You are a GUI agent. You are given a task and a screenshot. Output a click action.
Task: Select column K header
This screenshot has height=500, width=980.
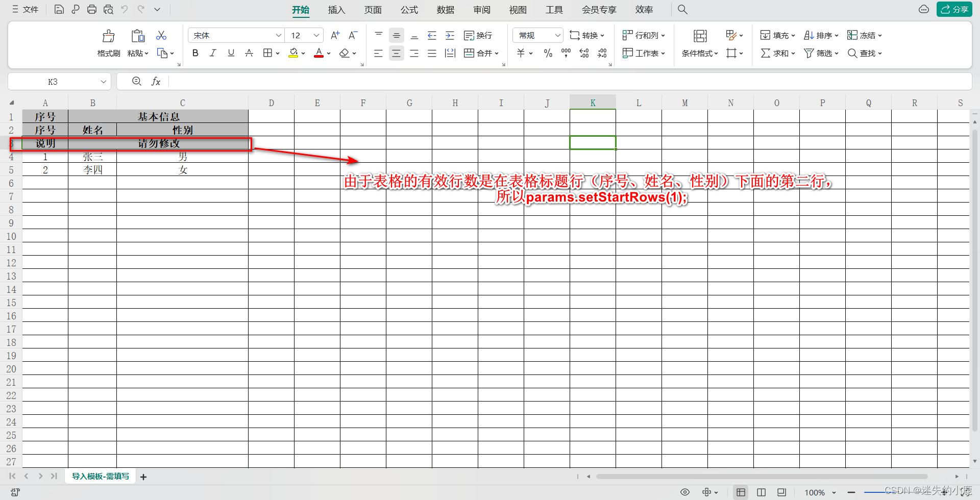pyautogui.click(x=593, y=103)
